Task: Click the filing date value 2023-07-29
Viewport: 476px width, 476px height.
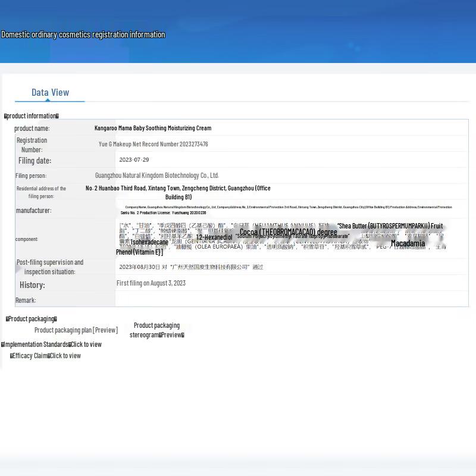Action: pyautogui.click(x=134, y=160)
